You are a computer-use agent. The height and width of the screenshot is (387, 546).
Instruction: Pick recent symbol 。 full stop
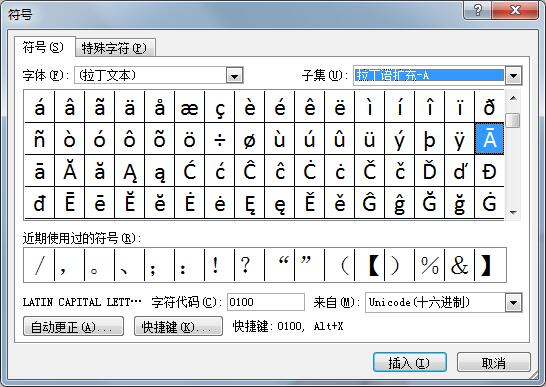point(100,265)
